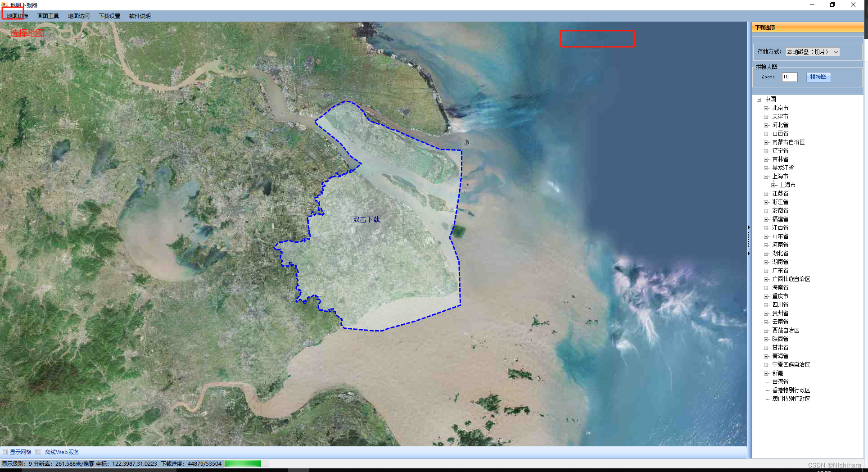The width and height of the screenshot is (868, 472).
Task: Select 山东省 in the region tree
Action: [x=780, y=236]
